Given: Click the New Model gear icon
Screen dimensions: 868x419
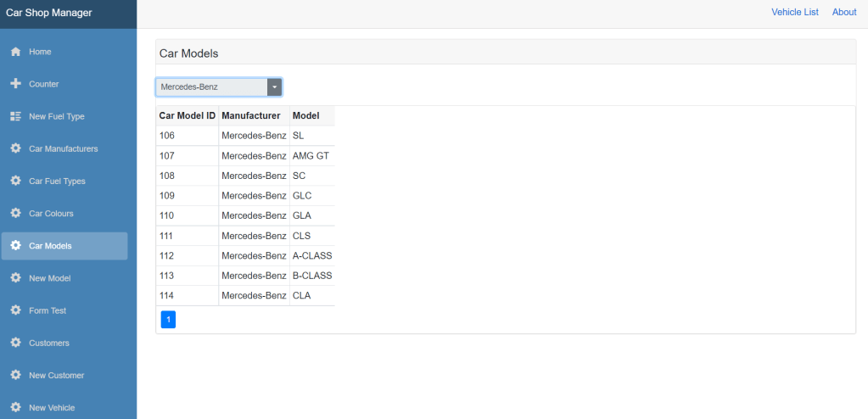Looking at the screenshot, I should click(x=15, y=278).
